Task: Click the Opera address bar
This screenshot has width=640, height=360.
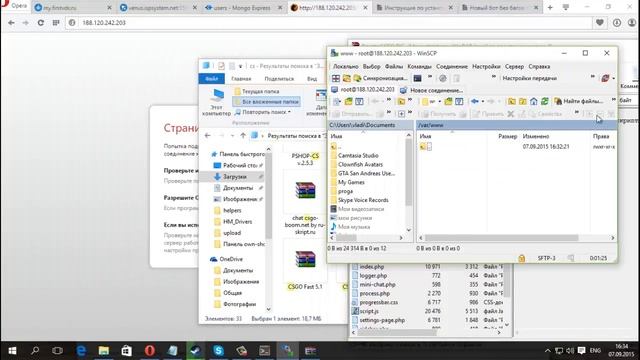Action: (x=329, y=23)
